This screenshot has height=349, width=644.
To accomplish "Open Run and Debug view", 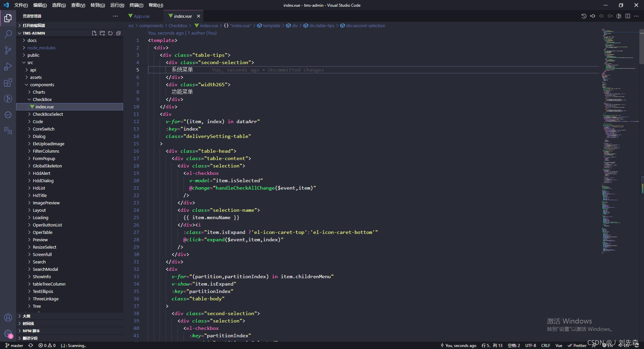I will point(8,66).
